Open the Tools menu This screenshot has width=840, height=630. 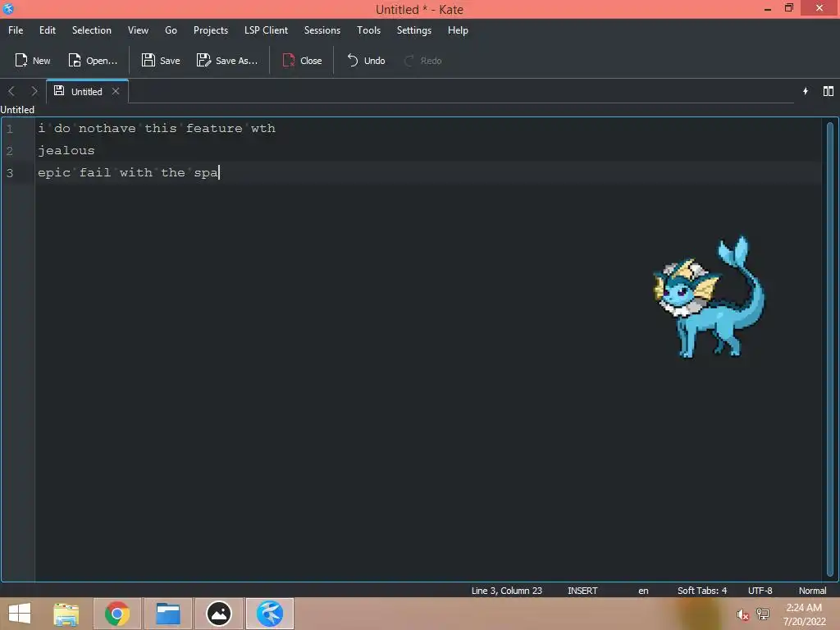click(368, 30)
